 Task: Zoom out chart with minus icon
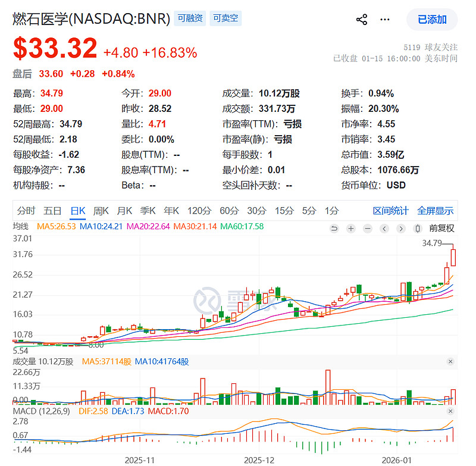pyautogui.click(x=368, y=229)
